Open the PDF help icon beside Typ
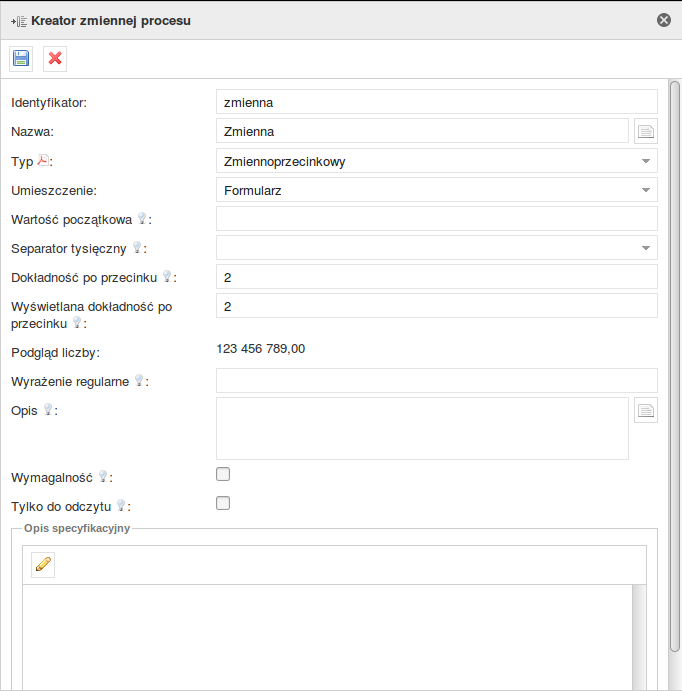The height and width of the screenshot is (691, 682). point(43,160)
